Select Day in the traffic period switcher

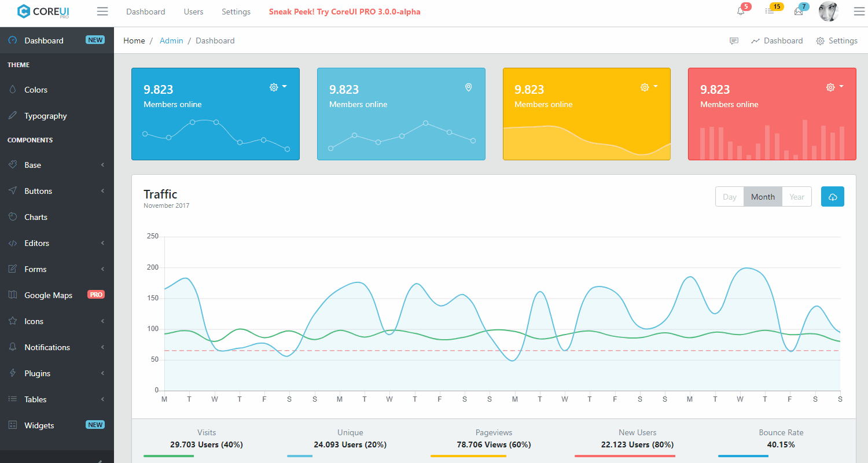coord(729,196)
